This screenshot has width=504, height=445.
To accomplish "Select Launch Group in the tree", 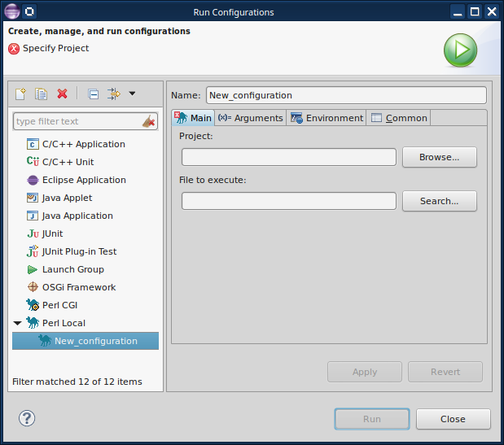I will tap(73, 269).
